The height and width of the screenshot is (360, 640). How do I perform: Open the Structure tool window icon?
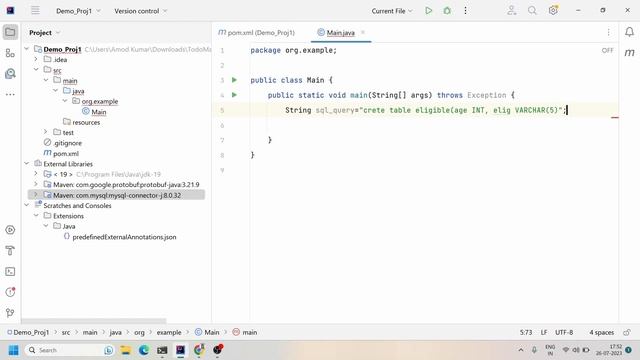pyautogui.click(x=10, y=53)
